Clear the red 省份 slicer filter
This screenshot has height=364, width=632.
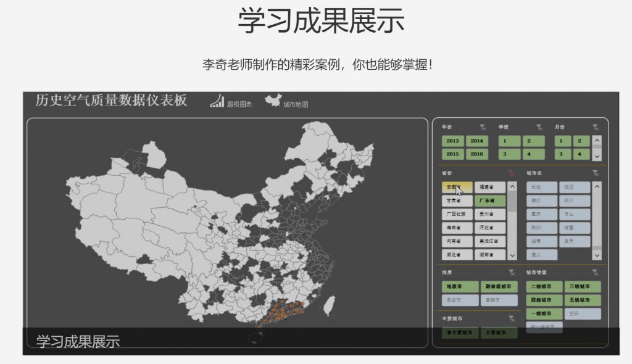tap(511, 173)
